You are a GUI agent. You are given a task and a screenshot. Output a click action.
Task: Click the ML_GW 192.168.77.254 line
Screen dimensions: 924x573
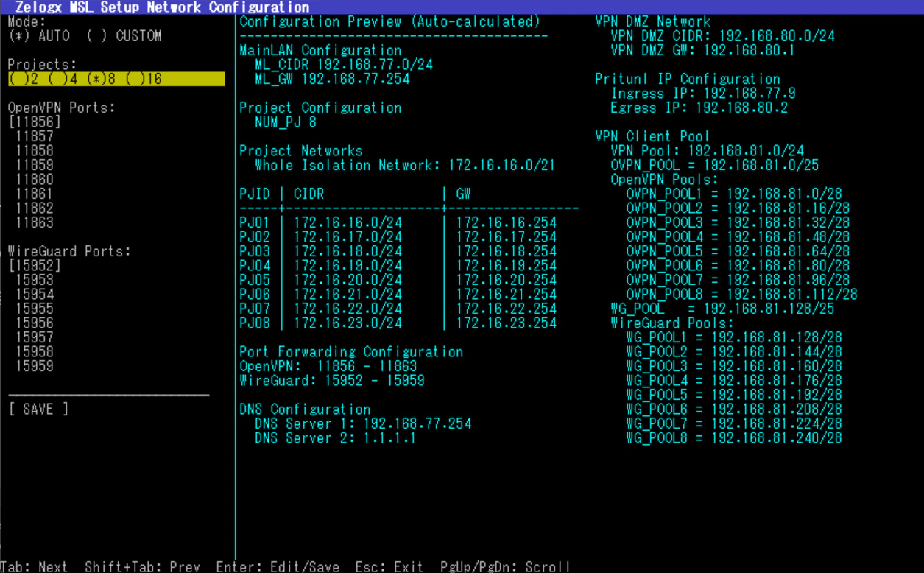tap(332, 79)
